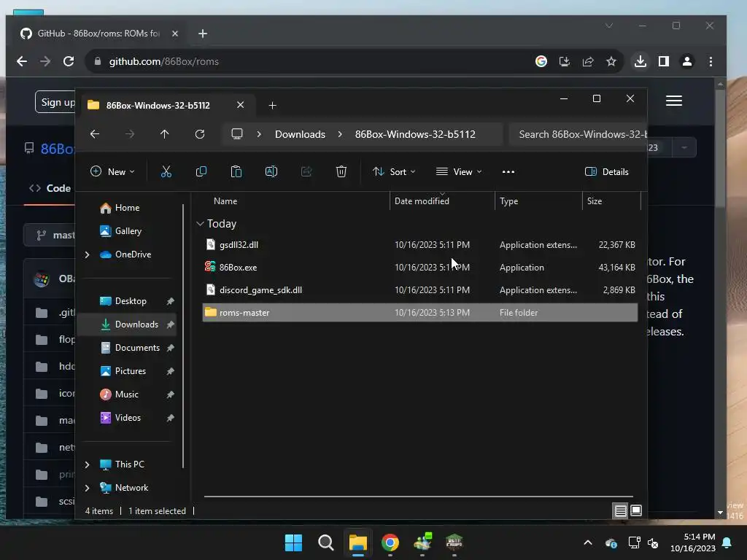The image size is (747, 560).
Task: Go up one folder level in Explorer
Action: pos(164,134)
